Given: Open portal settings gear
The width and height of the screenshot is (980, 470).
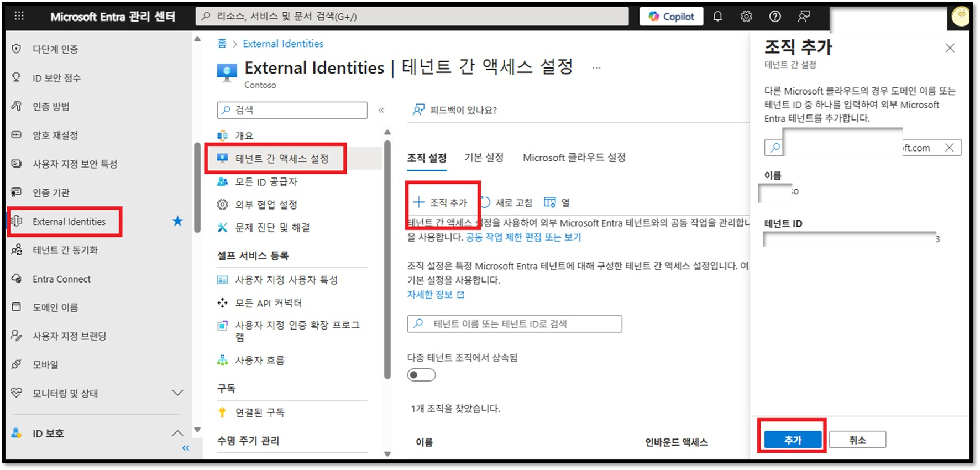Looking at the screenshot, I should 746,17.
